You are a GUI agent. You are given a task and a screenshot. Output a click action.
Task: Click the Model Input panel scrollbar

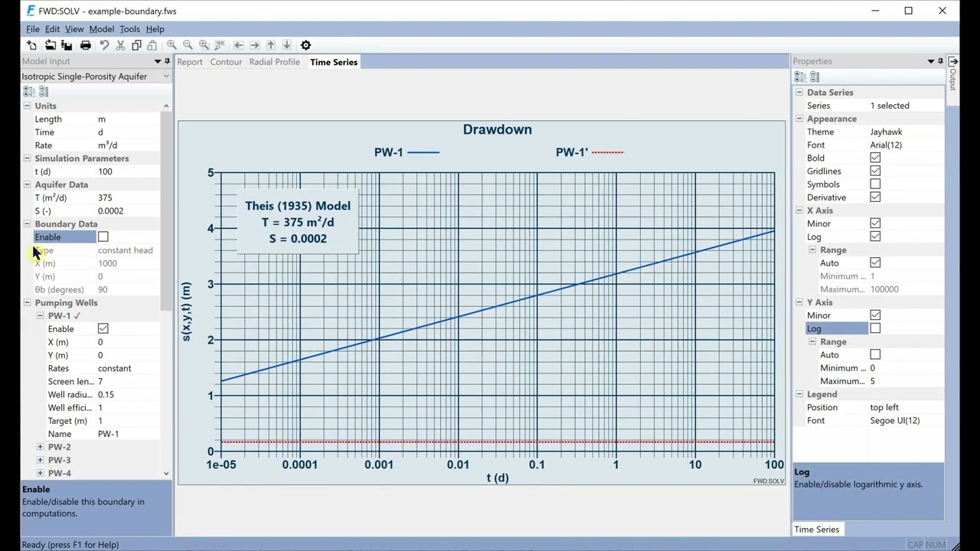pos(166,210)
